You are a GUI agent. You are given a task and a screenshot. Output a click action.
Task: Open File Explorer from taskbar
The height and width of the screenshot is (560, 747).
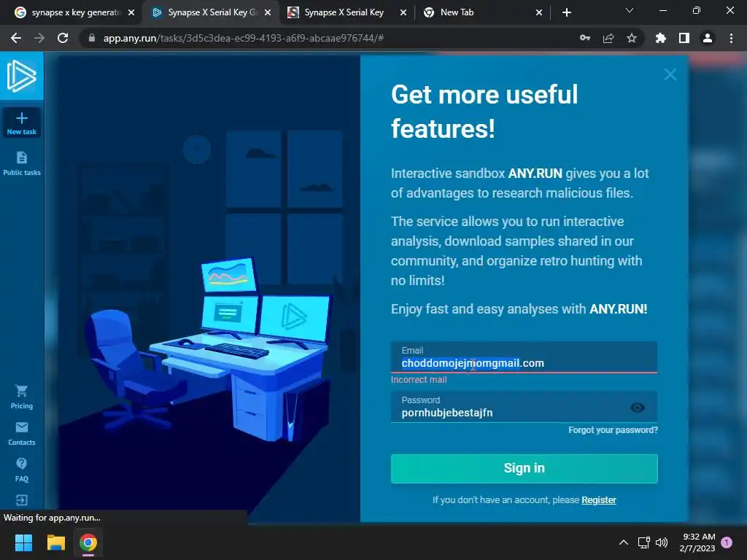pyautogui.click(x=55, y=542)
